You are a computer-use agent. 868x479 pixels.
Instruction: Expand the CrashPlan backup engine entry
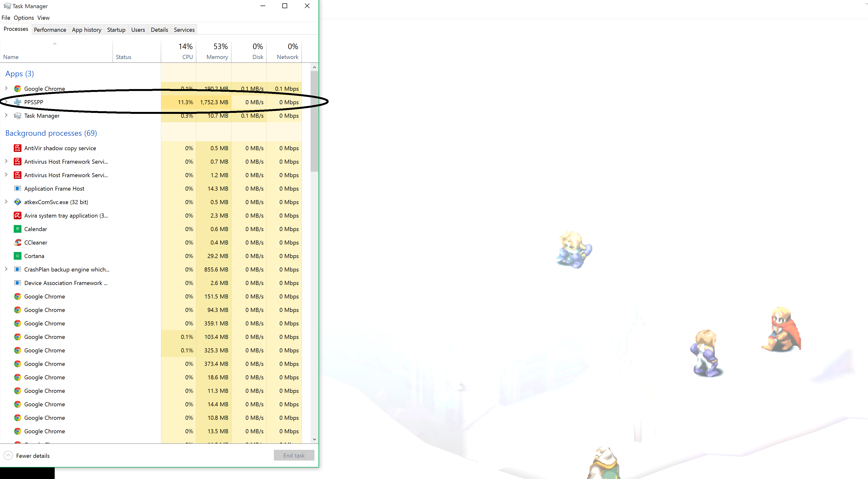pos(6,269)
